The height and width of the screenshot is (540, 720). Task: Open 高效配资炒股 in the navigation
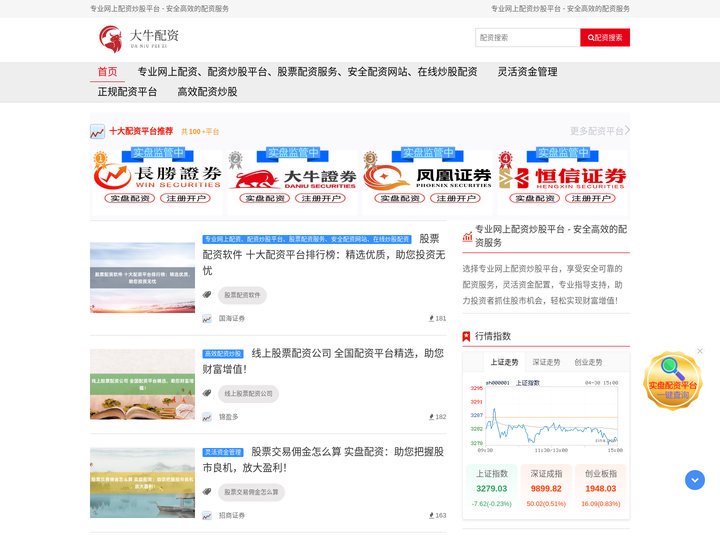pyautogui.click(x=207, y=92)
